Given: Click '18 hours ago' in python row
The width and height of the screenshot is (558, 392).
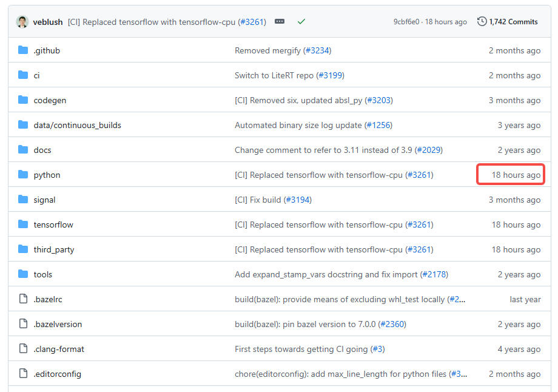Looking at the screenshot, I should [x=516, y=175].
